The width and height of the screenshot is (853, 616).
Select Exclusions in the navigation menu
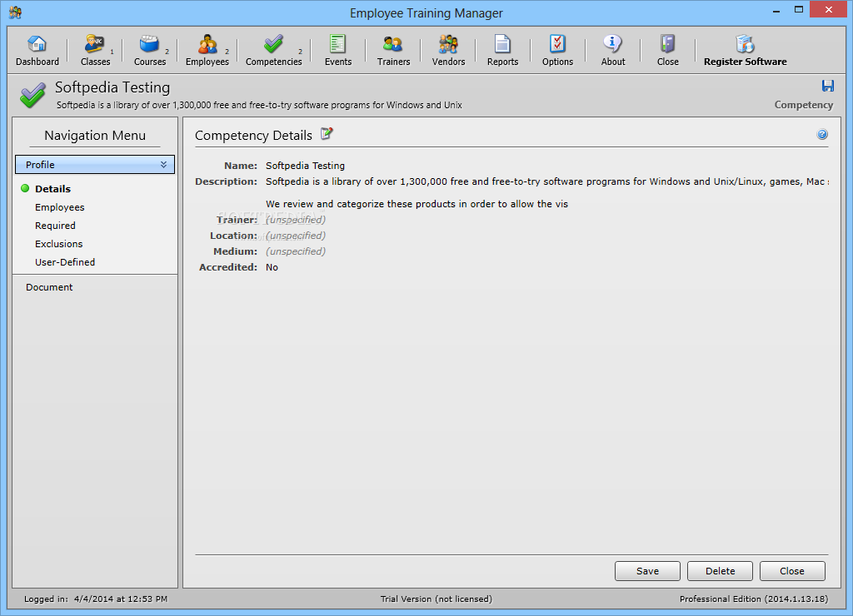[x=59, y=244]
